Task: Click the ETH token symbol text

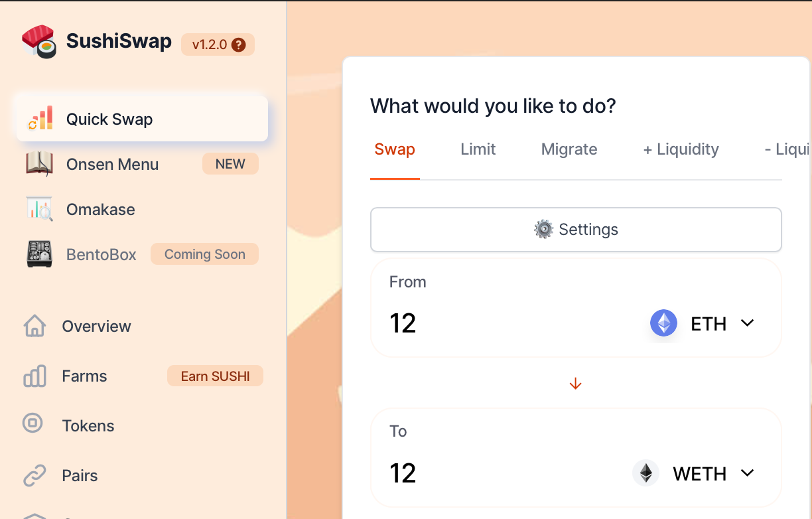Action: tap(709, 324)
